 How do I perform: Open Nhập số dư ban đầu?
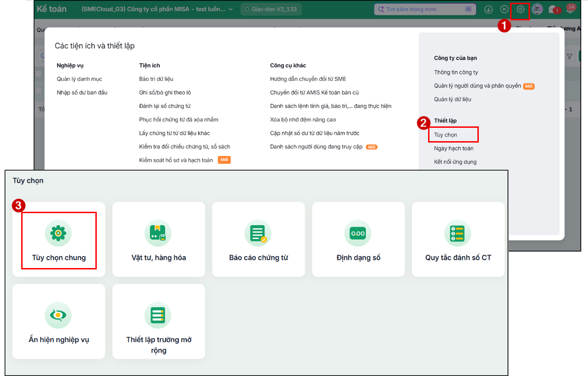tap(82, 93)
